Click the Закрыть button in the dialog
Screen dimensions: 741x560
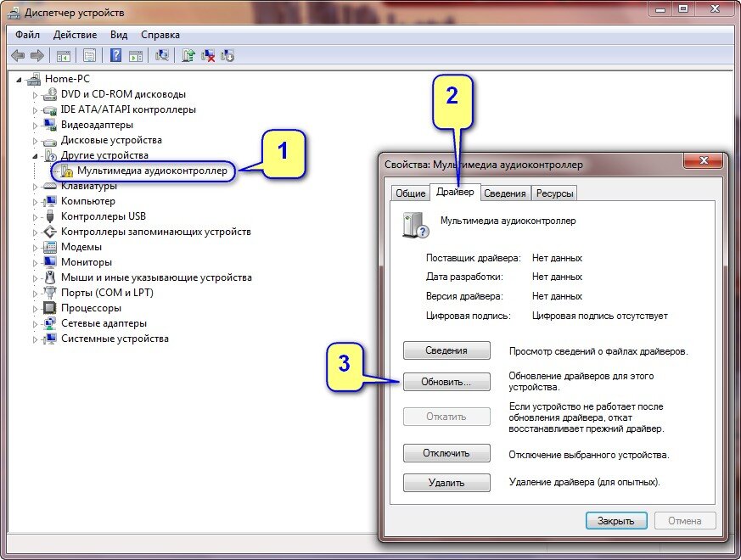tap(615, 521)
